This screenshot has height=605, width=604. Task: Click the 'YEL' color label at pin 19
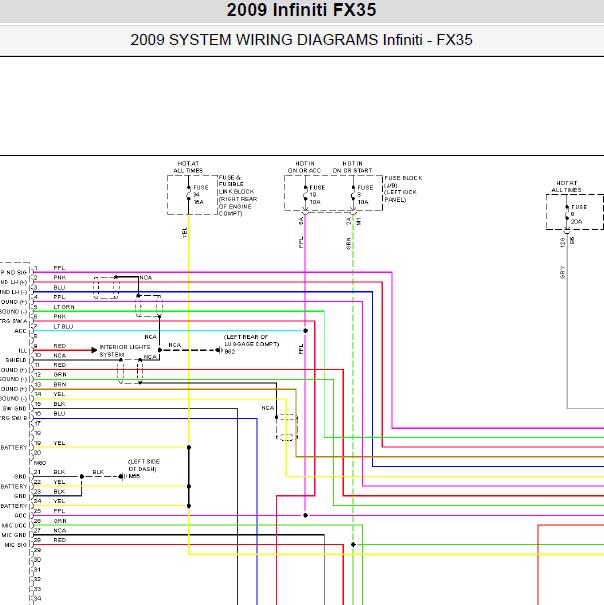pyautogui.click(x=59, y=443)
